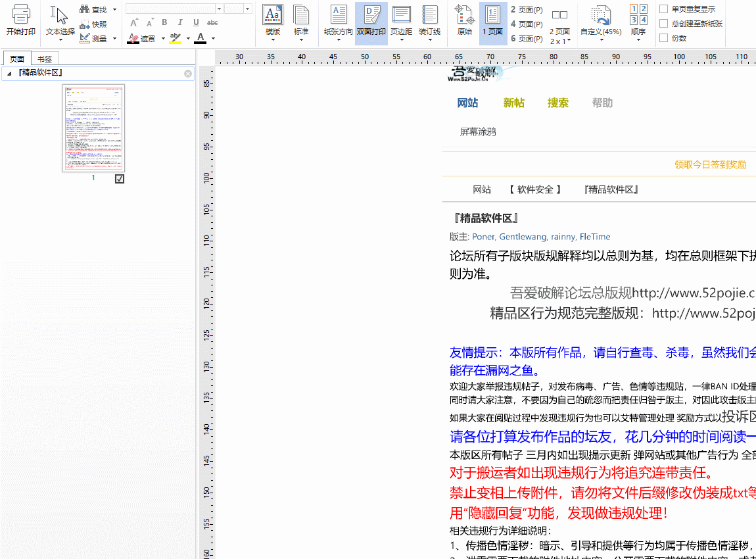Toggle strikethrough abc formatting
The height and width of the screenshot is (559, 756).
(x=212, y=22)
